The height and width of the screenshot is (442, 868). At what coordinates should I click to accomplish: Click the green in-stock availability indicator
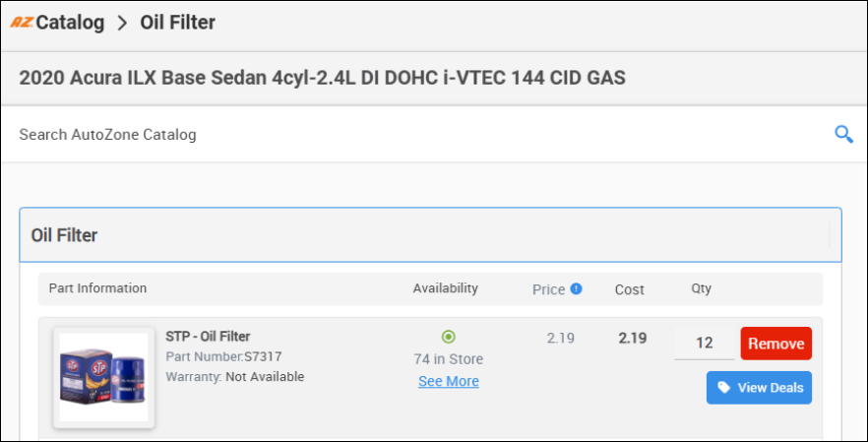[449, 337]
